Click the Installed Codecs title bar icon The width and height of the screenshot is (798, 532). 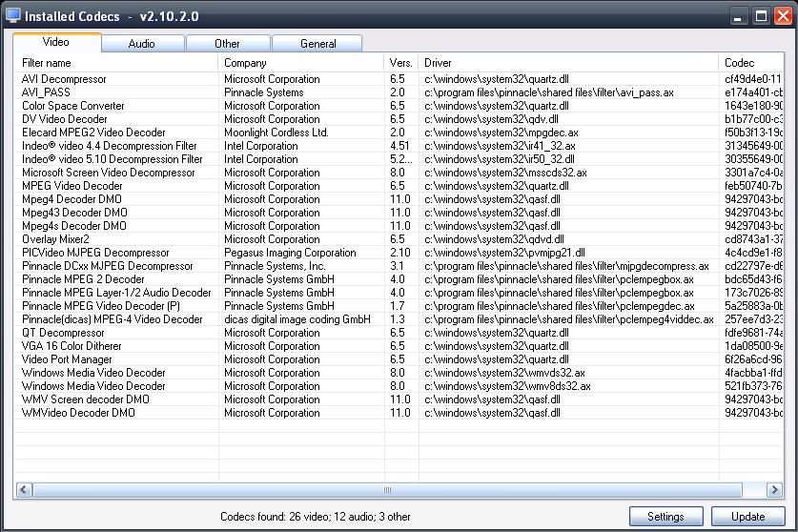(12, 16)
